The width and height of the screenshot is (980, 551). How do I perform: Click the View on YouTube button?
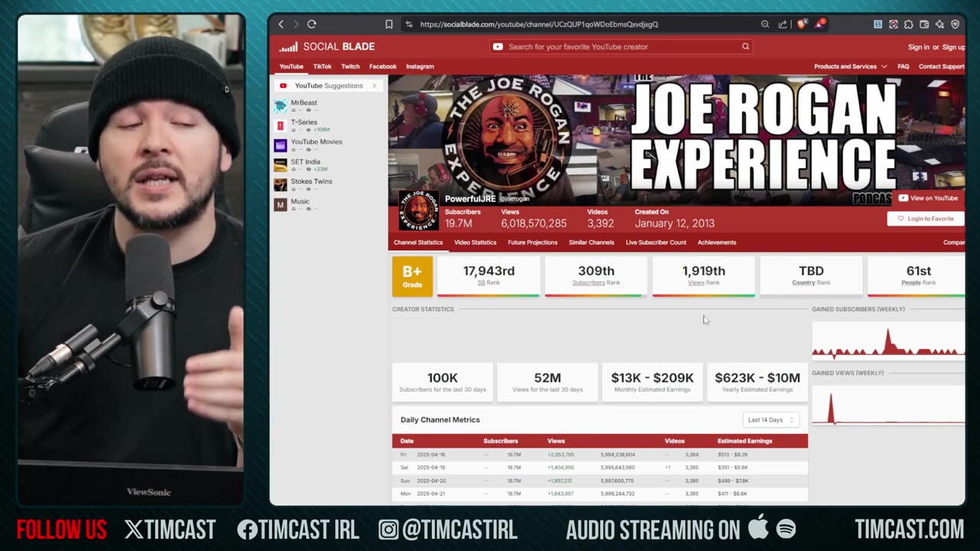[x=928, y=198]
